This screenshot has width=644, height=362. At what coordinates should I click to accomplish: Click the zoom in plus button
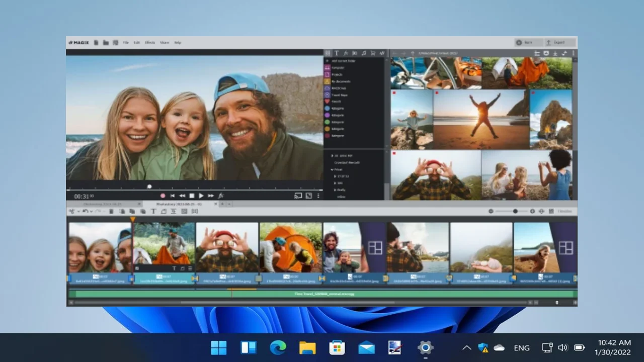point(532,211)
